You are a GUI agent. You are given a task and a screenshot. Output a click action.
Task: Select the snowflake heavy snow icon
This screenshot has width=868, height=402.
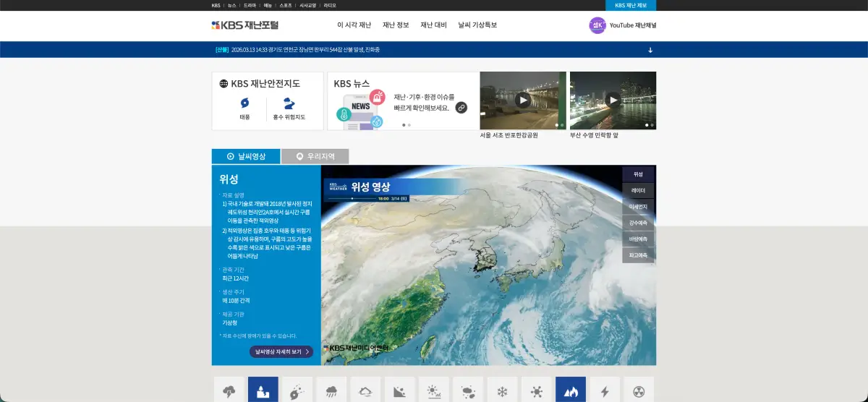point(502,390)
